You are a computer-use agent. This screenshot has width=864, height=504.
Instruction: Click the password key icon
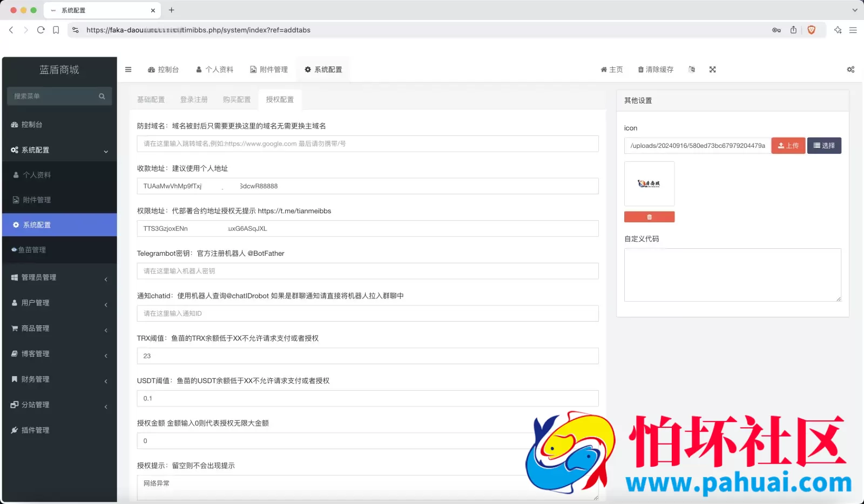pos(777,30)
